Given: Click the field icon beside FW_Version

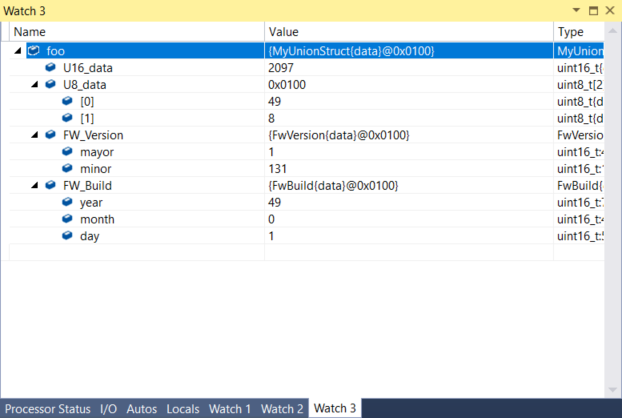Looking at the screenshot, I should click(x=50, y=134).
